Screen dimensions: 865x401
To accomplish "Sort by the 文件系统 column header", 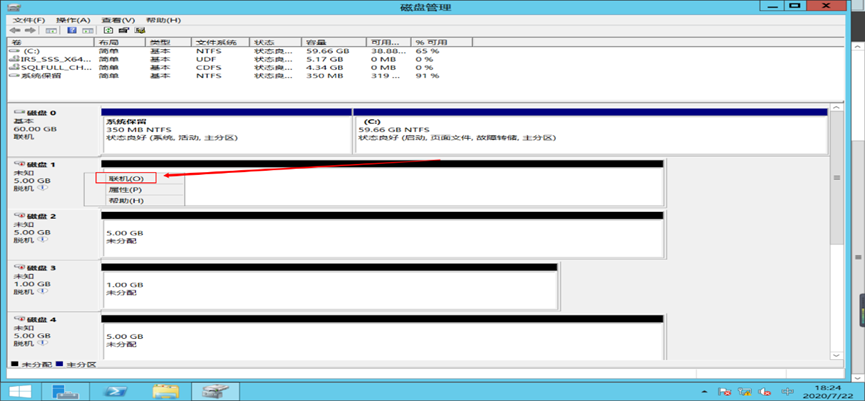I will (220, 42).
